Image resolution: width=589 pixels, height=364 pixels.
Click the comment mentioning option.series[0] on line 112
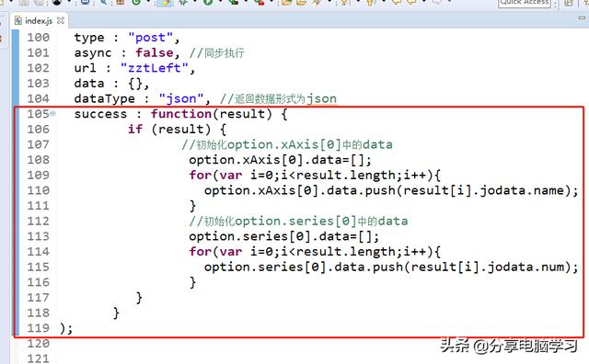pos(298,221)
